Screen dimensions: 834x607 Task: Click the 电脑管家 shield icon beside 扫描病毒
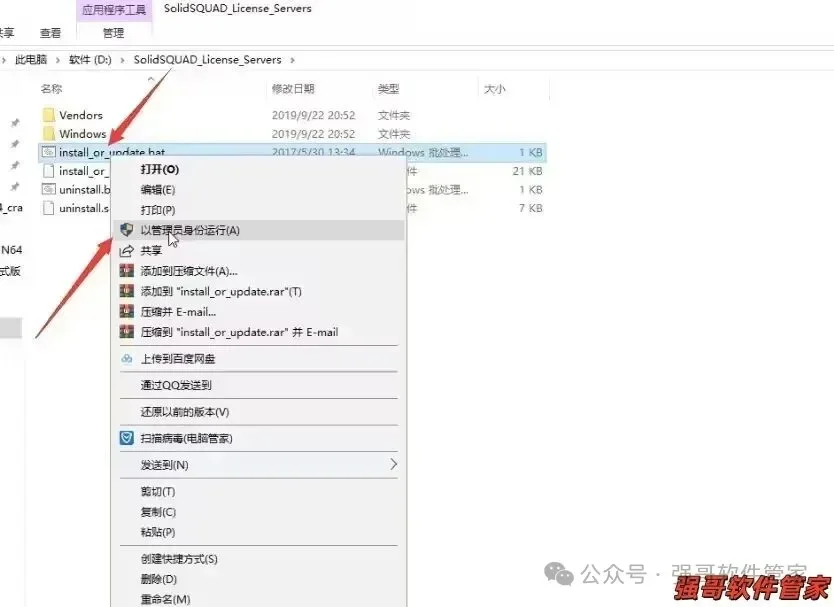(x=127, y=438)
